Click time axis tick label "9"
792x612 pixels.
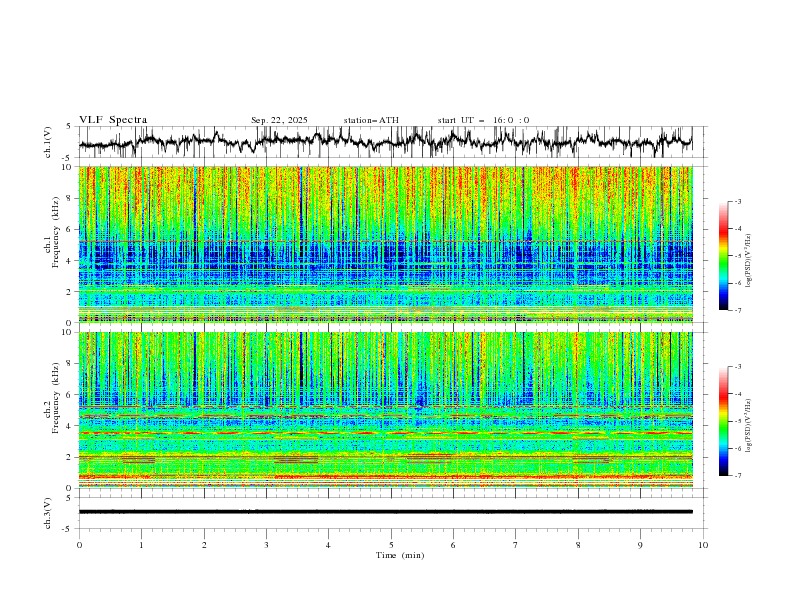640,545
